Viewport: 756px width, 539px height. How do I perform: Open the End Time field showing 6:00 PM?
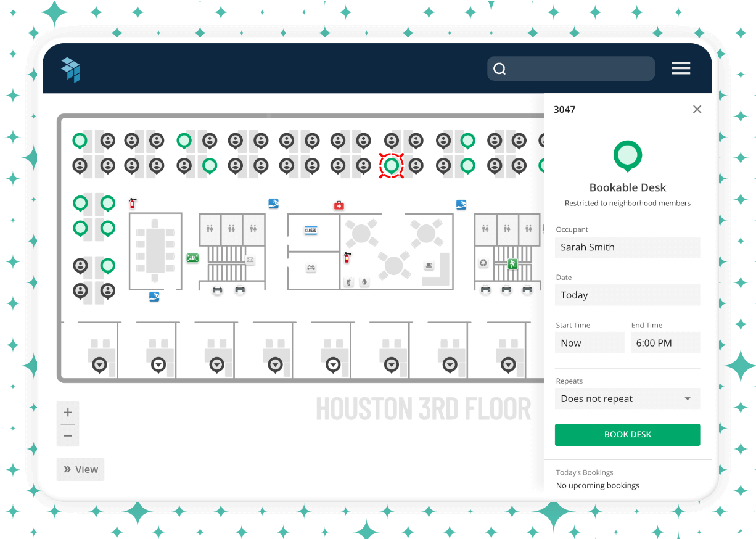click(666, 343)
